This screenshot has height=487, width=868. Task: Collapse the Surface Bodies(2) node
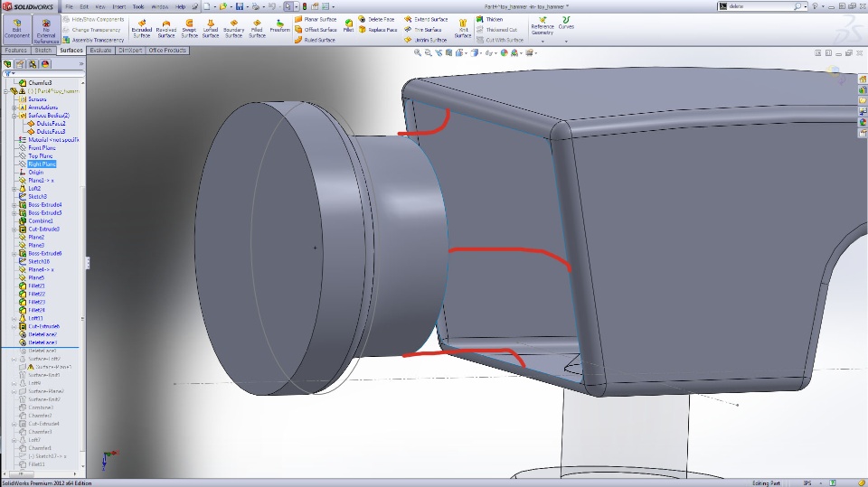coord(14,116)
